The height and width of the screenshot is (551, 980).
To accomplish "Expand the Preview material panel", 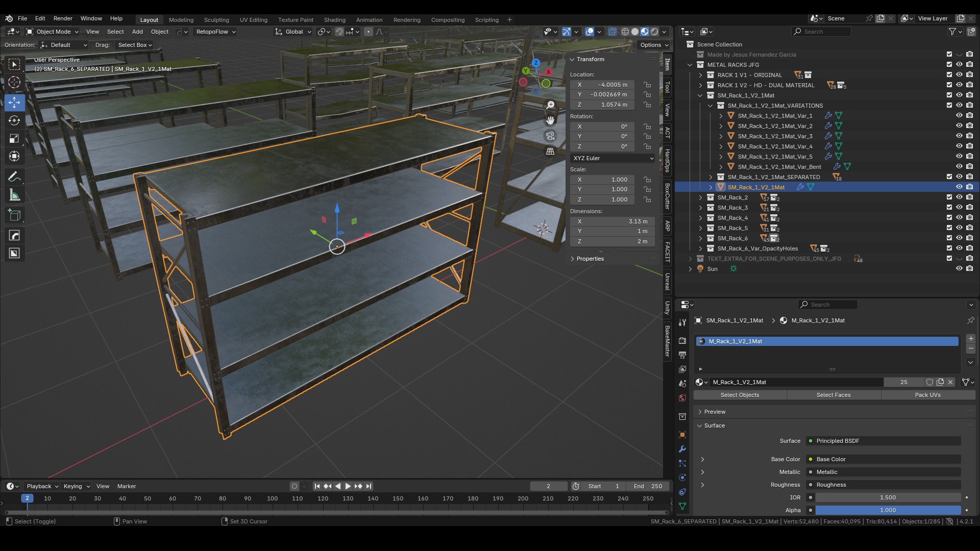I will coord(715,412).
